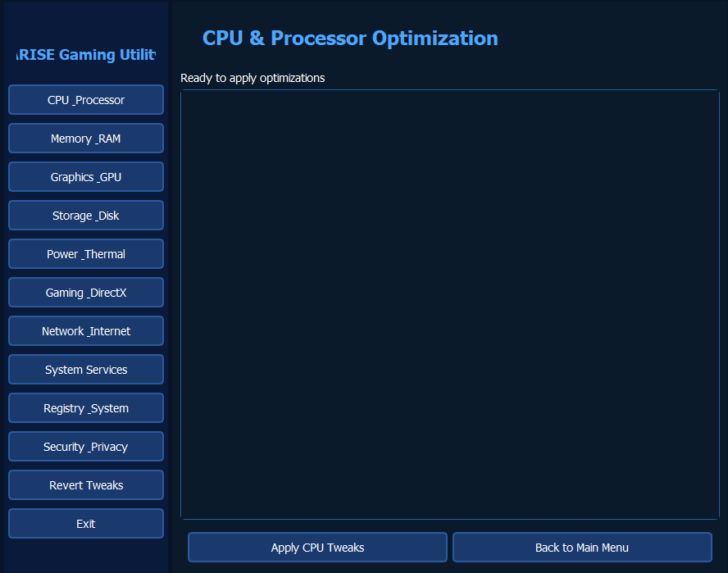Click bottom area of the log panel

pyautogui.click(x=450, y=511)
